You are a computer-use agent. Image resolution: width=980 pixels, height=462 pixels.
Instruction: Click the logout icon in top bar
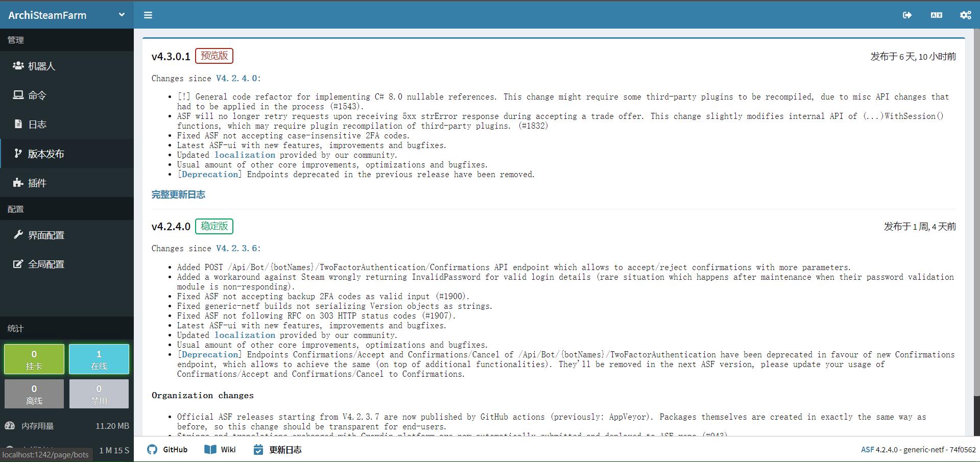click(907, 15)
